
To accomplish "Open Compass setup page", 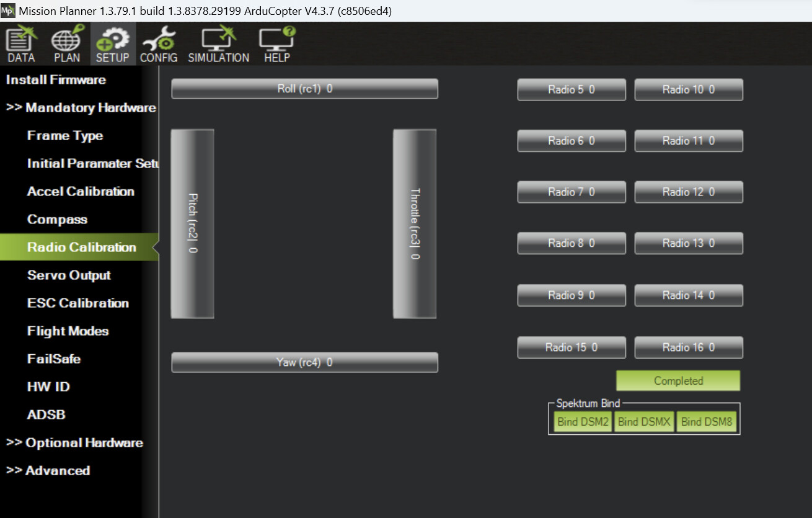I will tap(57, 220).
